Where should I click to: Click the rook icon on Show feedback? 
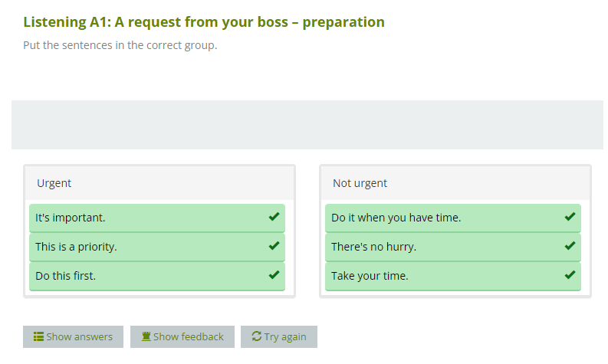[146, 336]
